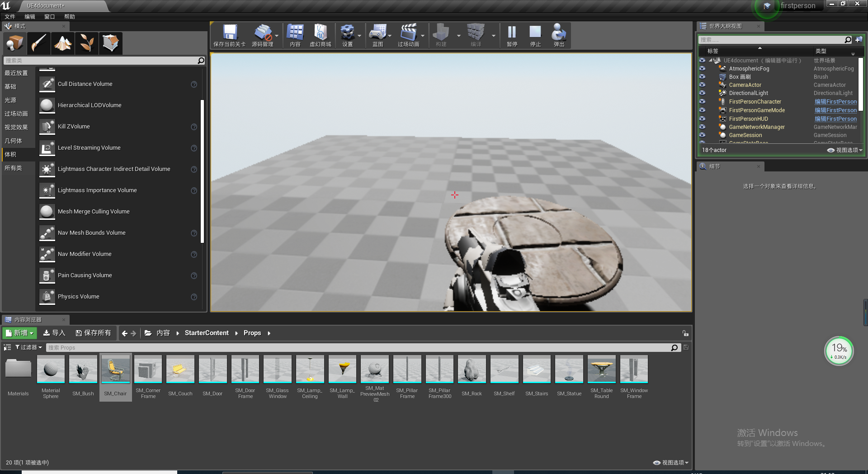Click the Kill ZVolume icon
Screen dimensions: 868x474
(x=47, y=127)
